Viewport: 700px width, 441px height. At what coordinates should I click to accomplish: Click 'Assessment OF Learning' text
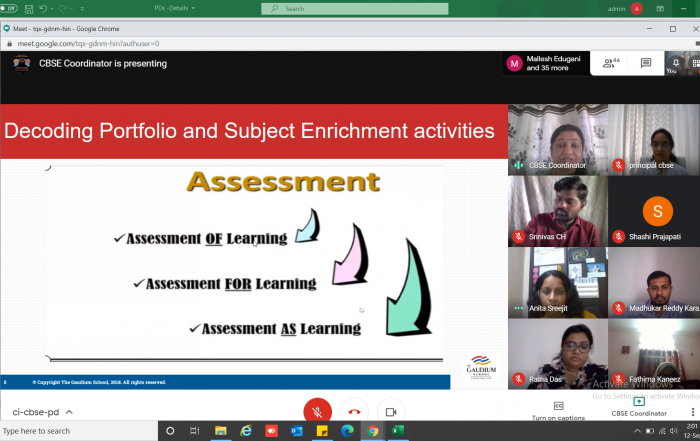(x=207, y=239)
